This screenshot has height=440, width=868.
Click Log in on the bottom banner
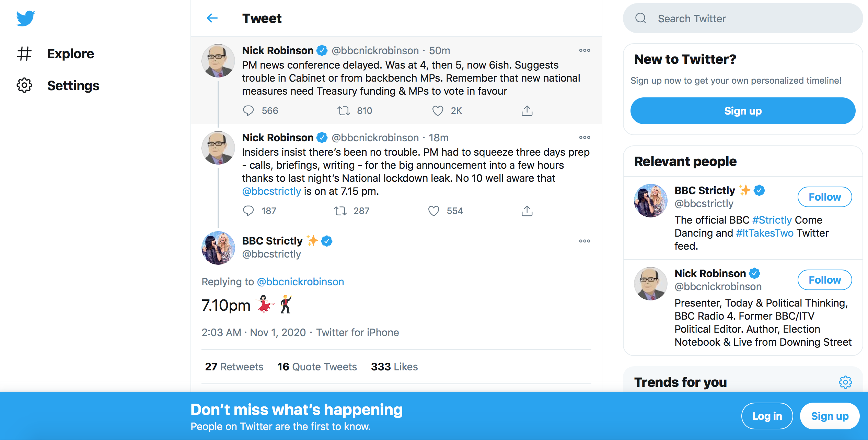[767, 416]
